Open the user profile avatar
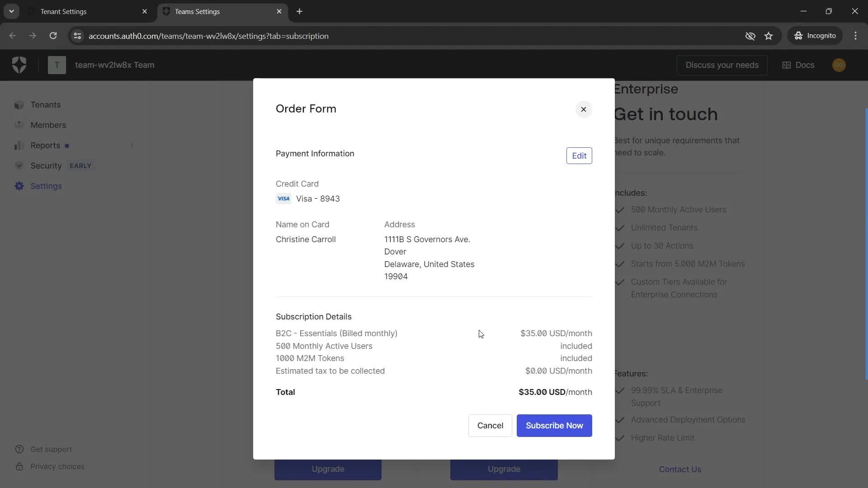 point(839,65)
